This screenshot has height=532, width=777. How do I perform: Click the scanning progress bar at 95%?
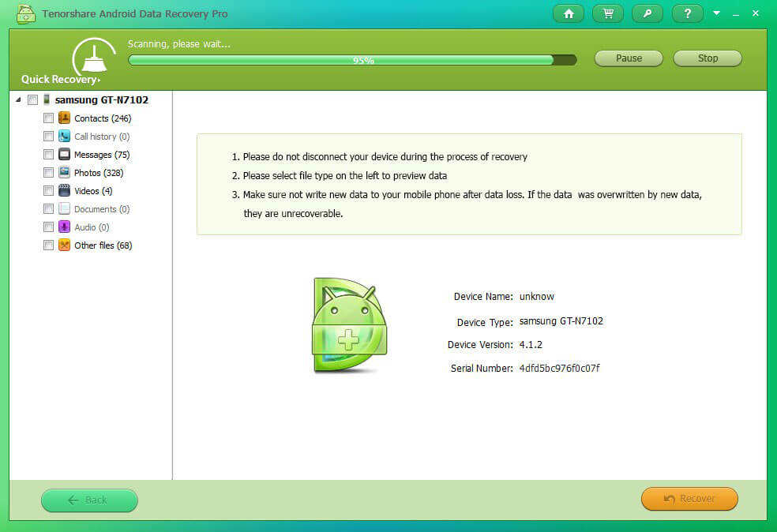[352, 61]
